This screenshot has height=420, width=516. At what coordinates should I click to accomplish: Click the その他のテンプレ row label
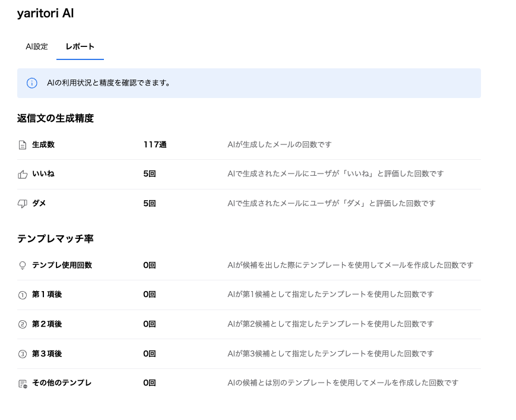pyautogui.click(x=62, y=383)
